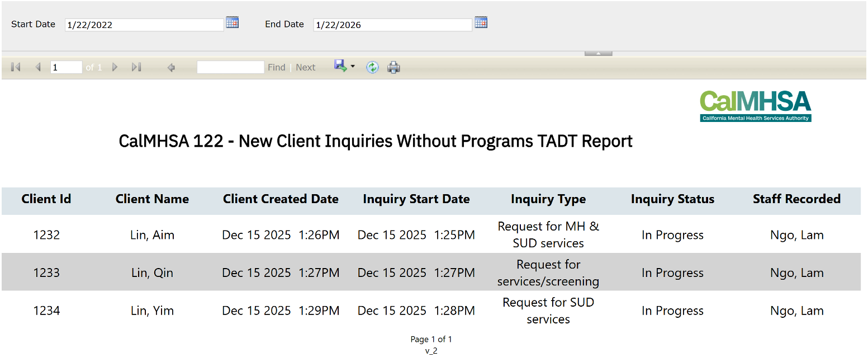Click the CalMHSA logo
Viewport: 868px width, 357px height.
pyautogui.click(x=755, y=106)
